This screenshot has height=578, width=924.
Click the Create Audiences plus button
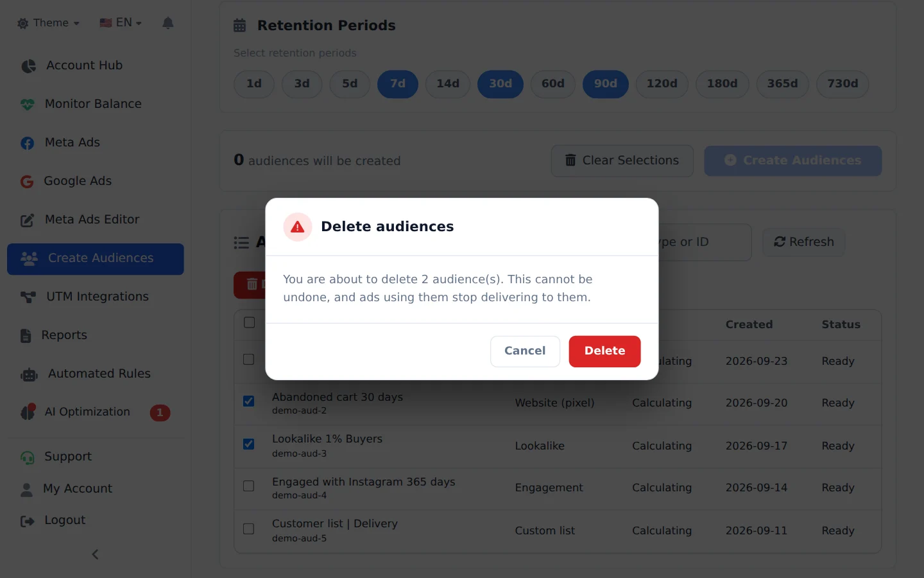pos(793,161)
